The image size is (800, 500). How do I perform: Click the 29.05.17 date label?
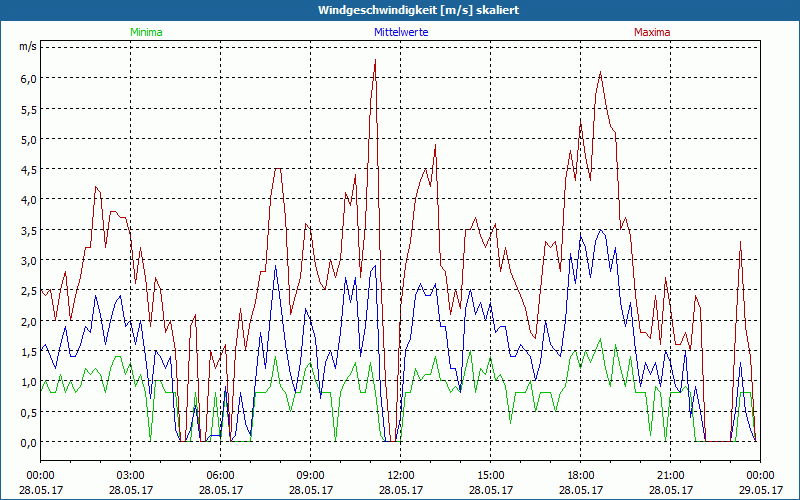tap(760, 490)
